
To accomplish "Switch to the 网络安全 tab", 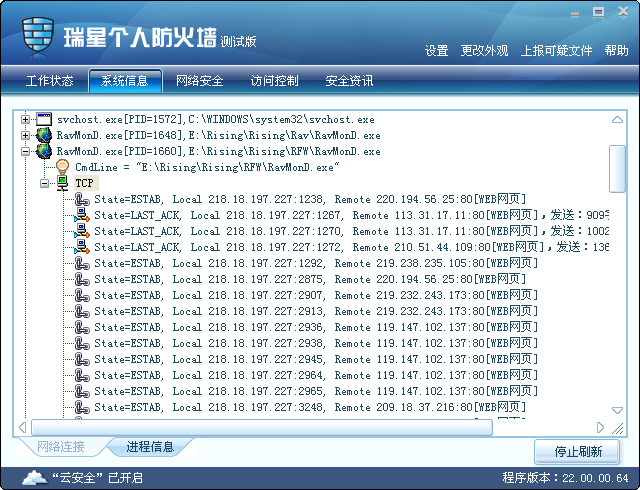I will click(200, 80).
